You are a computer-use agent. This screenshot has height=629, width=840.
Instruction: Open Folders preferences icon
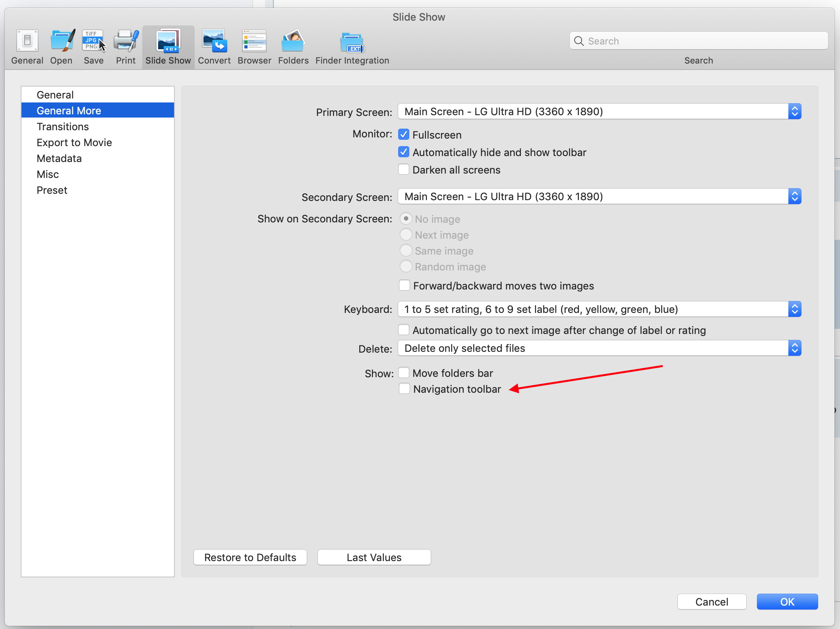click(293, 41)
